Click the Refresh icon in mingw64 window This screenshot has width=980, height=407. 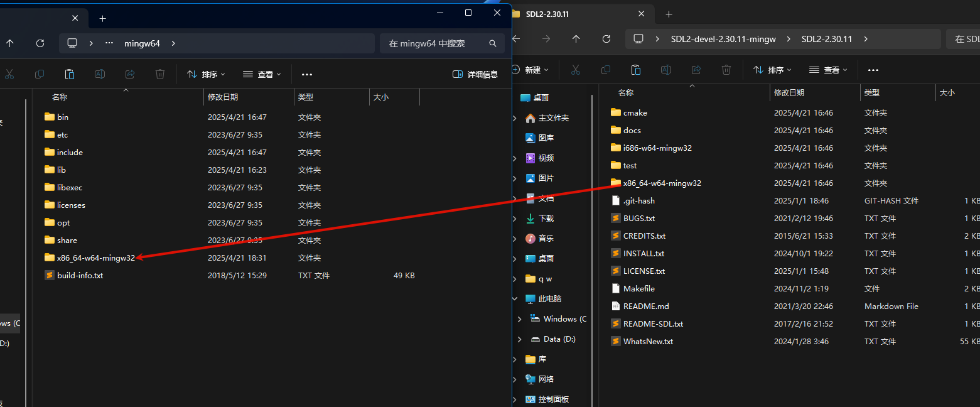tap(40, 43)
